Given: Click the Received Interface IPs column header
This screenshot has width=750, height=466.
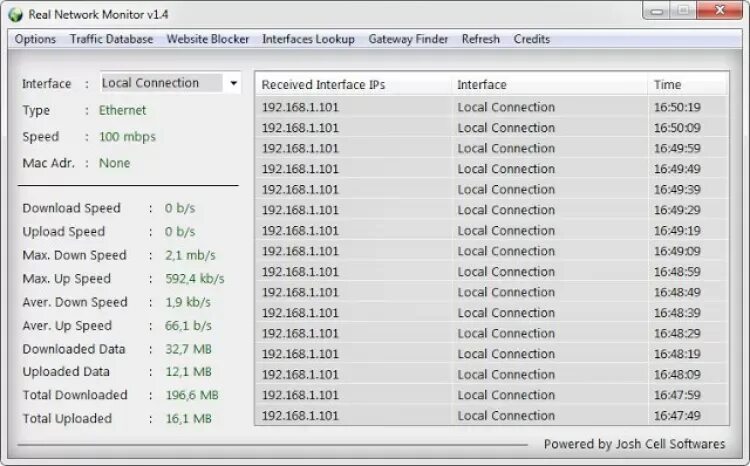Looking at the screenshot, I should 353,85.
